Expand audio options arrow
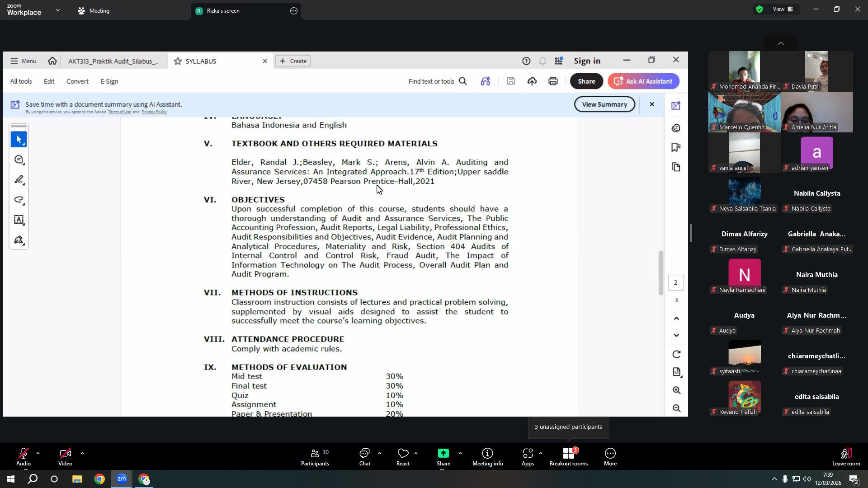This screenshot has width=868, height=488. point(38,453)
